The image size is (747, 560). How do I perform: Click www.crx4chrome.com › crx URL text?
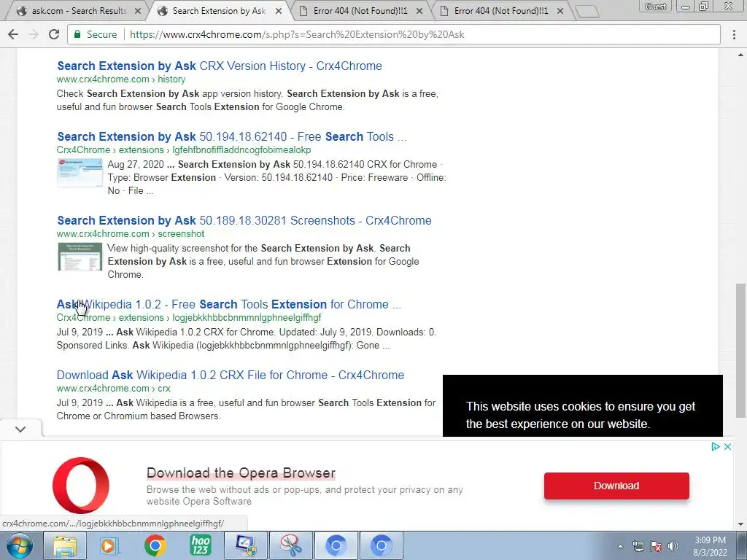pyautogui.click(x=113, y=389)
